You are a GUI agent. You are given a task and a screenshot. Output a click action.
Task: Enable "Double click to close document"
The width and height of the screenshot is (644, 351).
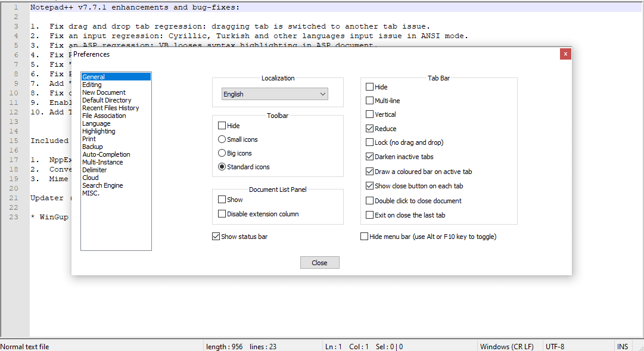[370, 200]
